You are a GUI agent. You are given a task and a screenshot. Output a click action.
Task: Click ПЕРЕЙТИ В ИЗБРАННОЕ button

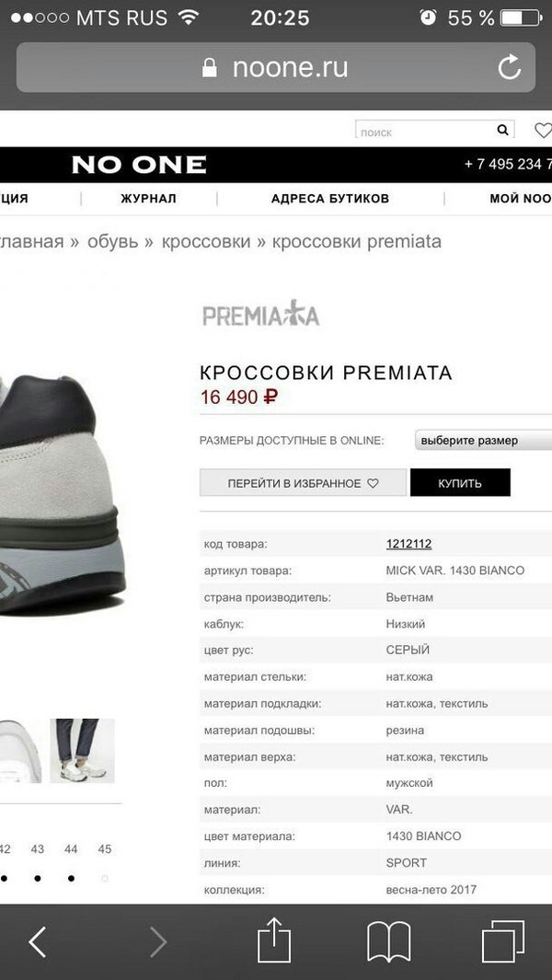[304, 482]
